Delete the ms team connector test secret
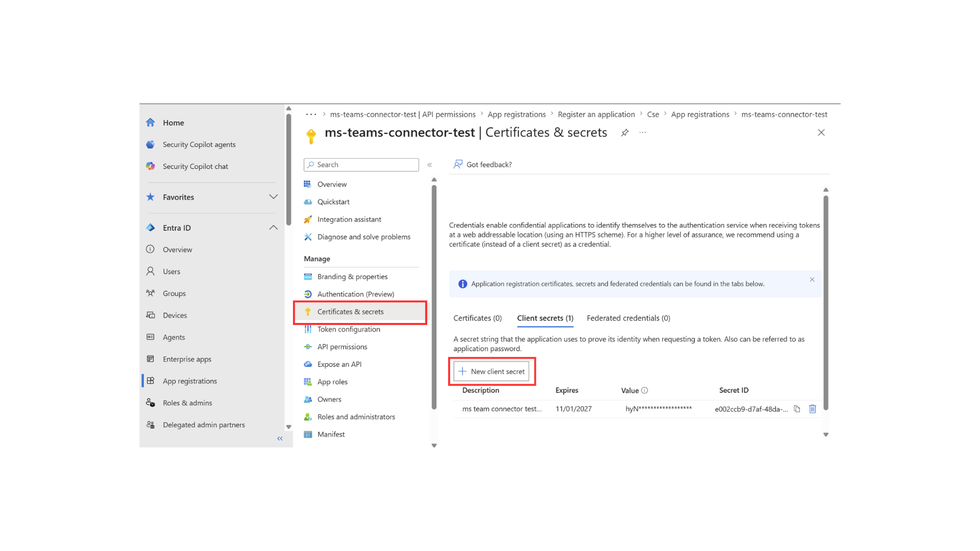The image size is (980, 551). tap(813, 409)
